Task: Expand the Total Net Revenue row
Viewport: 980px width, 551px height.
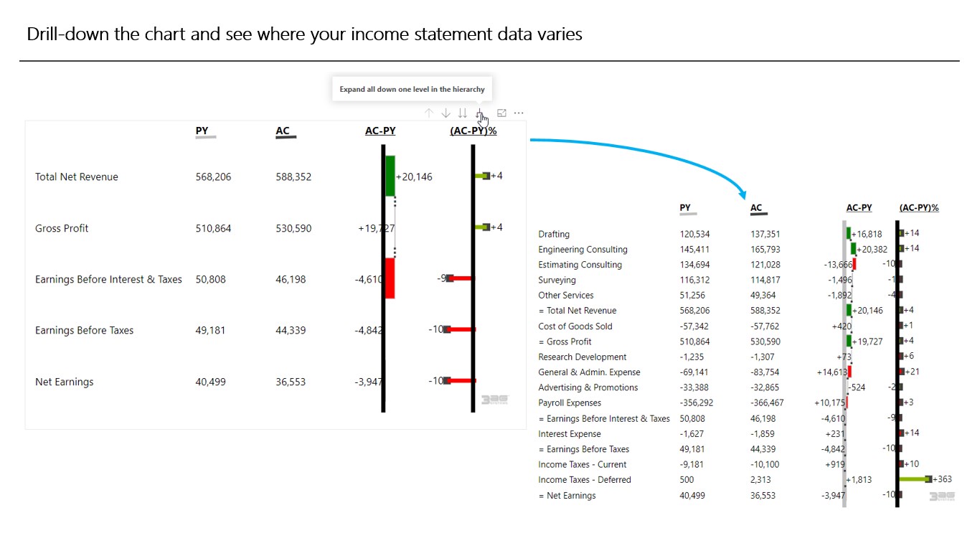Action: [x=77, y=177]
